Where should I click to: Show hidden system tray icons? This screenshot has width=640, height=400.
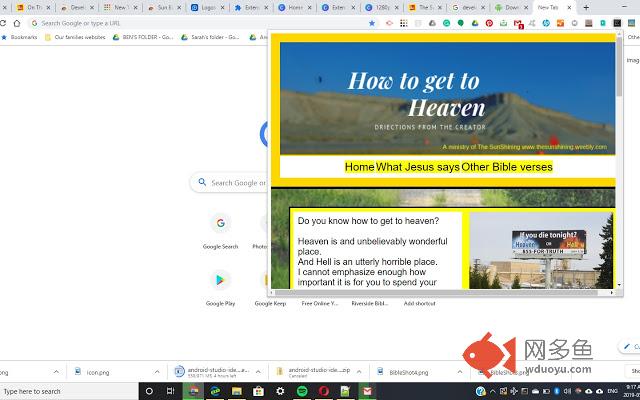coord(492,391)
